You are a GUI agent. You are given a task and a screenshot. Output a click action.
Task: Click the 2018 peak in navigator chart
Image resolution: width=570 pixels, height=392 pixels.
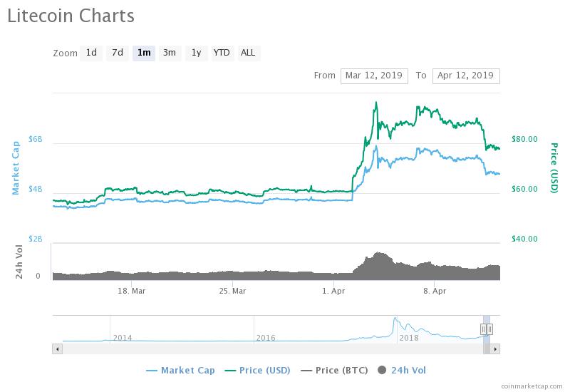pos(394,319)
